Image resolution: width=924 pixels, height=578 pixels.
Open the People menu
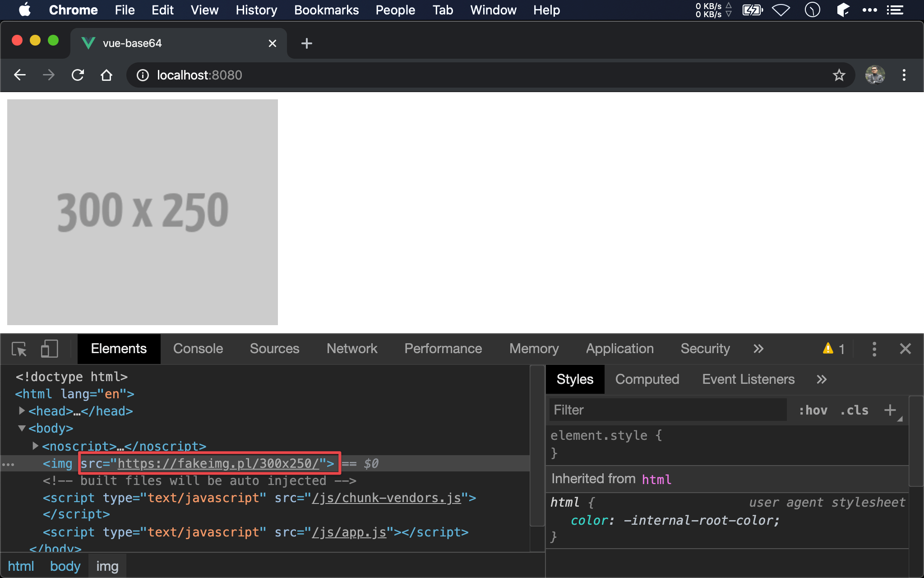395,10
